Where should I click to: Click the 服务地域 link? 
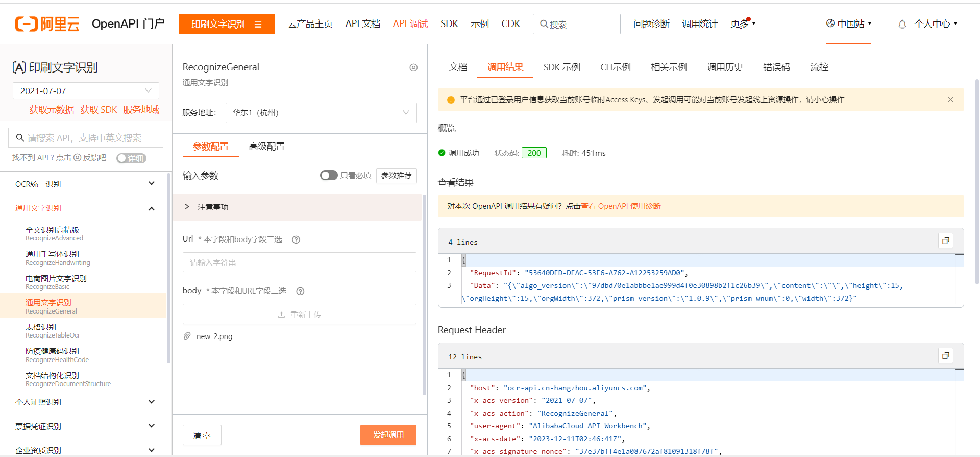click(x=141, y=110)
